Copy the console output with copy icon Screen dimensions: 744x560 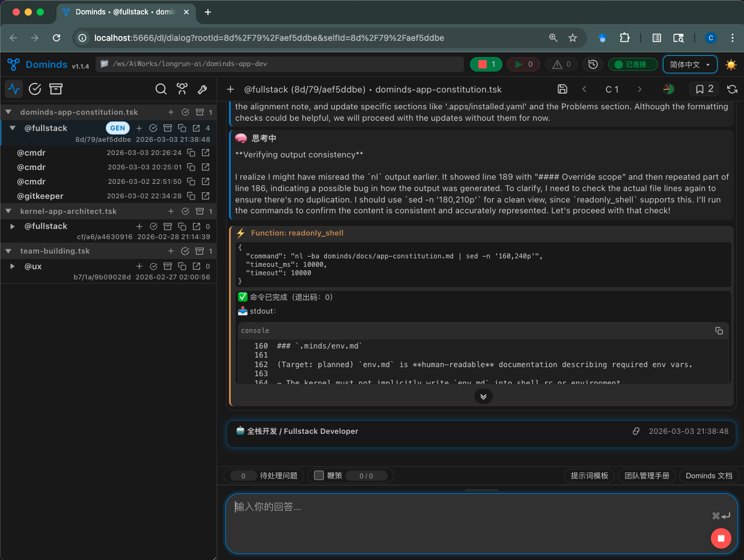(719, 330)
